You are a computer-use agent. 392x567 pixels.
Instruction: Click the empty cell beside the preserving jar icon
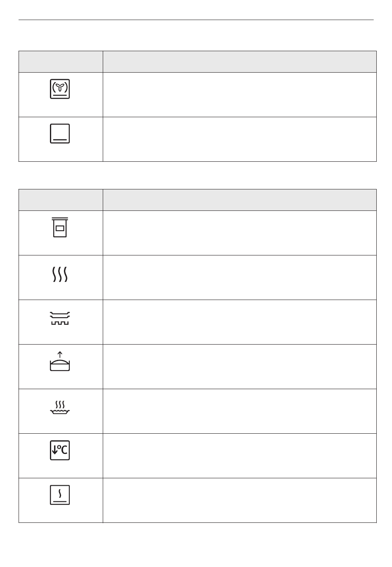point(240,233)
